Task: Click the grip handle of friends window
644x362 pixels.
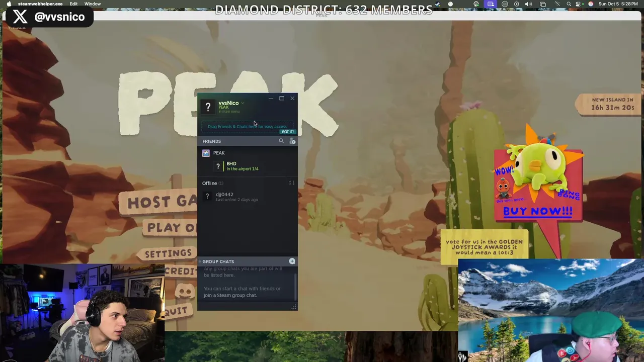Action: (294, 307)
